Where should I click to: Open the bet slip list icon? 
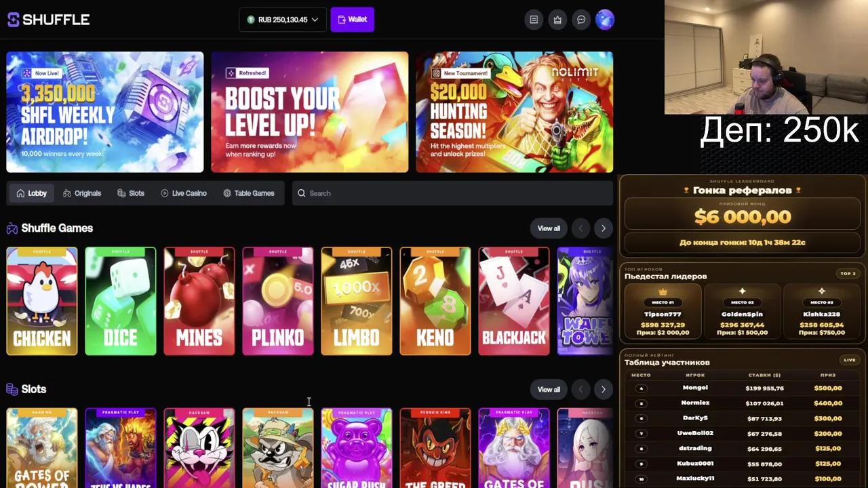(534, 20)
